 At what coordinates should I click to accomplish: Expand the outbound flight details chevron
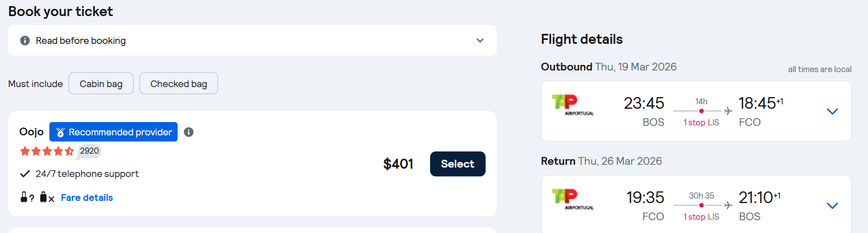[x=832, y=112]
